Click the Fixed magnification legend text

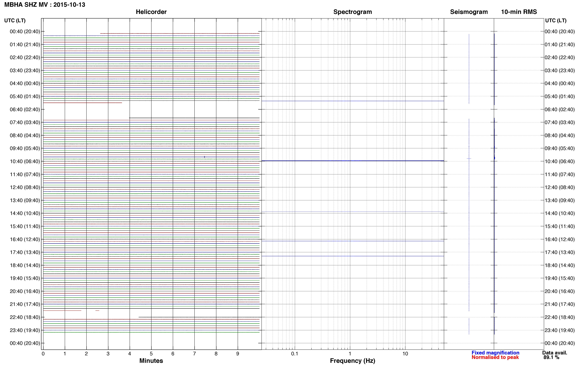[x=495, y=353]
